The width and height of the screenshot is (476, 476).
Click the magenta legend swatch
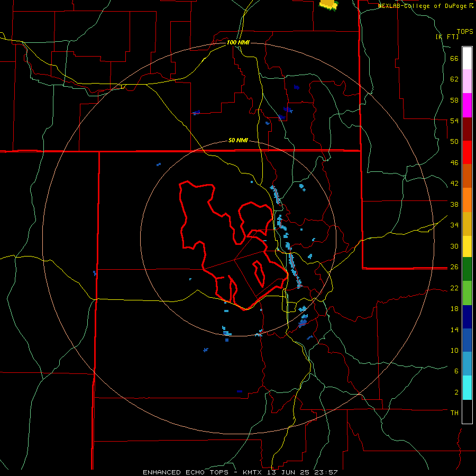[x=467, y=105]
